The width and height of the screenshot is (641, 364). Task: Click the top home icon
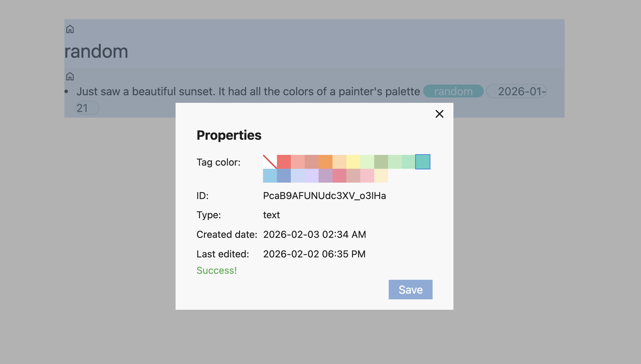coord(70,29)
